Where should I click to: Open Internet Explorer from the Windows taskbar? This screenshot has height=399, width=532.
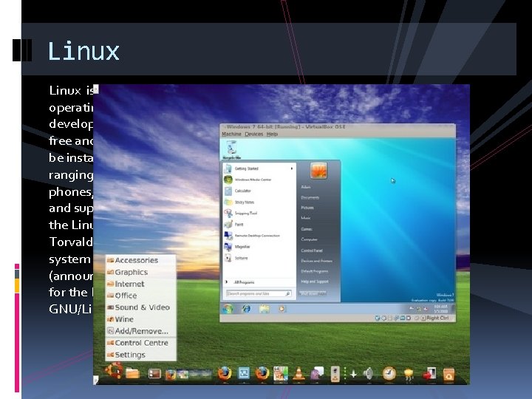coord(246,309)
